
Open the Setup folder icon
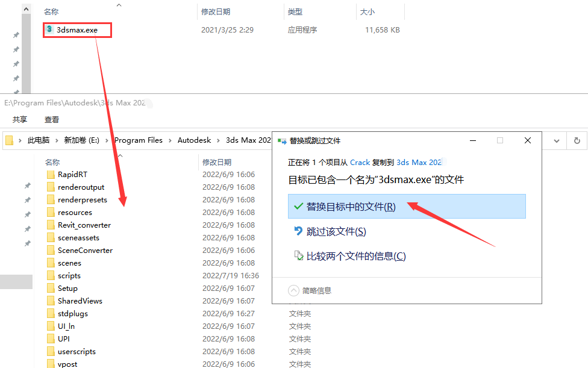pos(51,288)
